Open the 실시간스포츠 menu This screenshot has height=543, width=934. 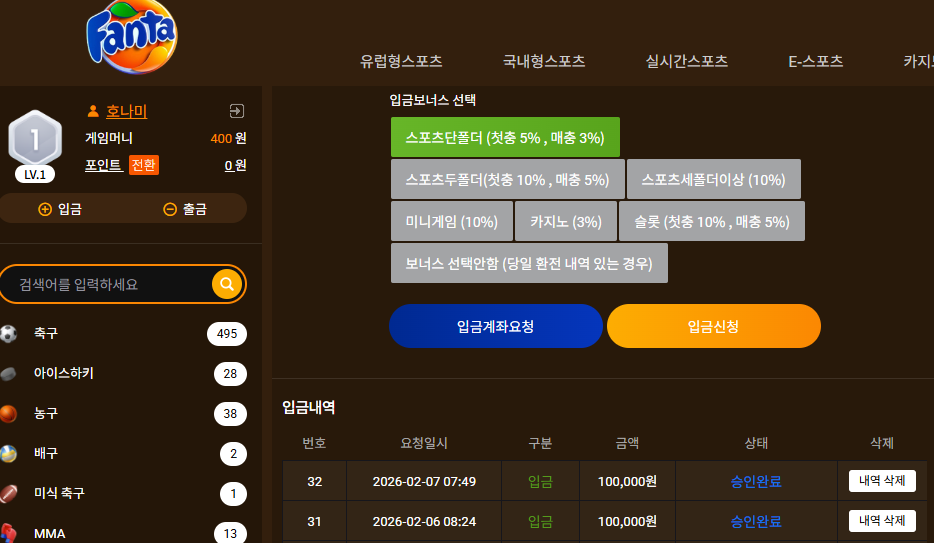(x=687, y=61)
